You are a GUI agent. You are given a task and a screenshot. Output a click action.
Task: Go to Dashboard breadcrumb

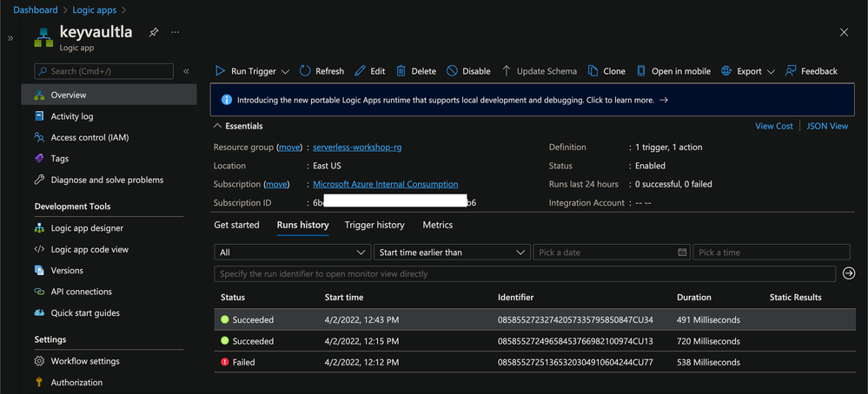coord(36,10)
